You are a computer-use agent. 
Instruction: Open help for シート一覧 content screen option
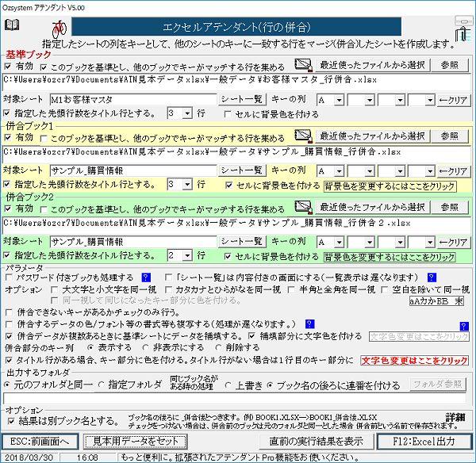coord(432,277)
